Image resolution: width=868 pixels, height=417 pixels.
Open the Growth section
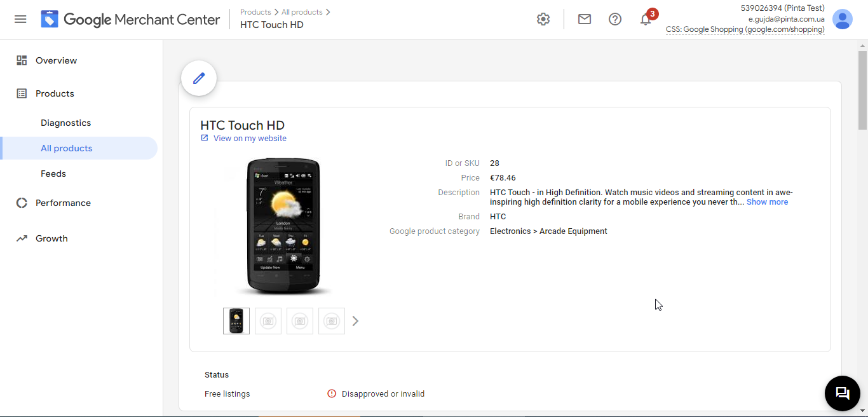coord(51,238)
